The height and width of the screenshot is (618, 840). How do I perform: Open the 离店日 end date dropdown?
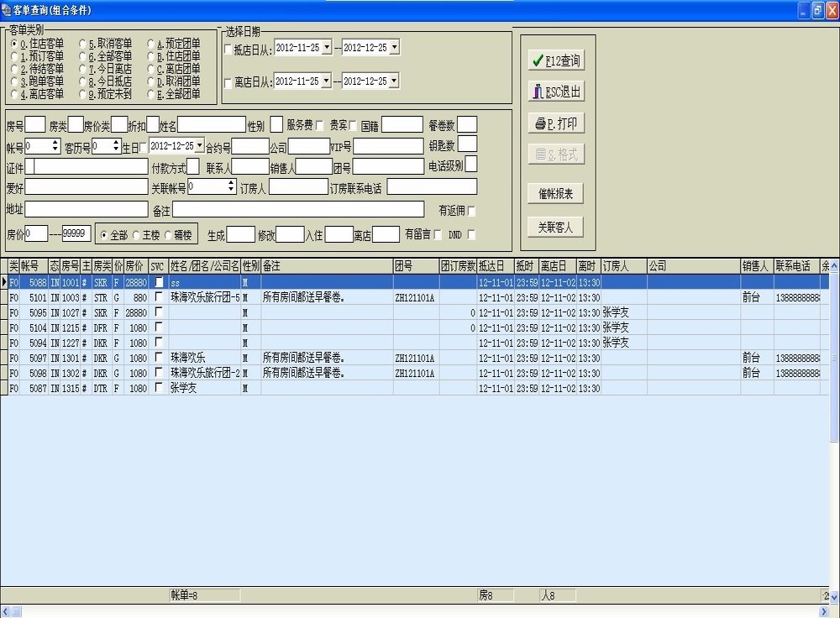pos(394,81)
